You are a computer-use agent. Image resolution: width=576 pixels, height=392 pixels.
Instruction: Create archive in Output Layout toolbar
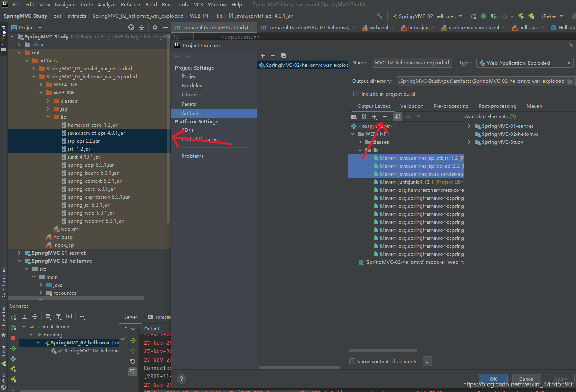coord(364,117)
